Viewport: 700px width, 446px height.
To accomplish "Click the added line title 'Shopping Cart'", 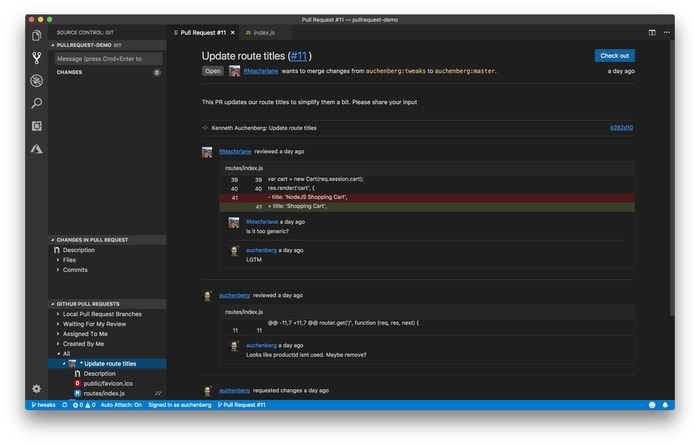I will pyautogui.click(x=427, y=207).
